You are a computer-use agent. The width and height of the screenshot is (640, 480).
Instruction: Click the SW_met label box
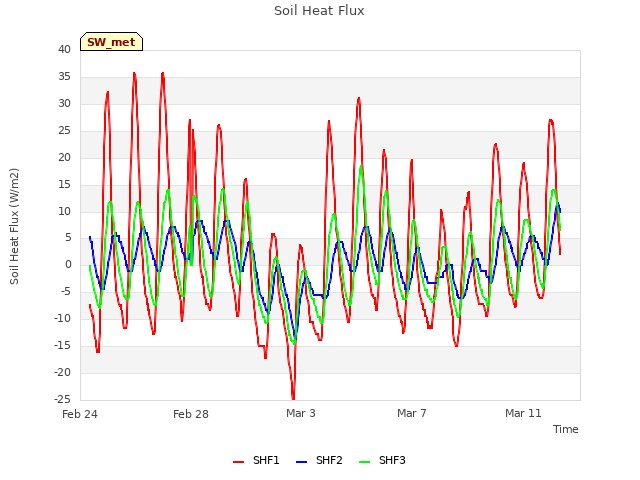click(111, 42)
